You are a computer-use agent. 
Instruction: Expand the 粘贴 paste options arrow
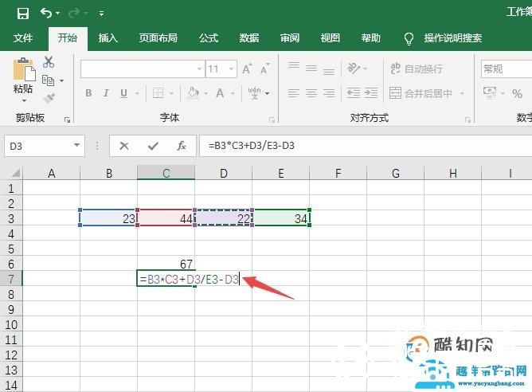24,100
